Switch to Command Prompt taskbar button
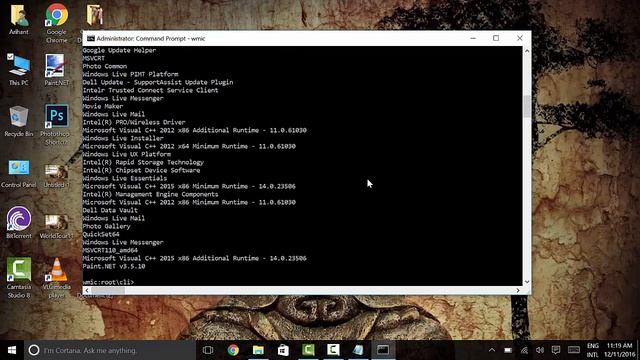This screenshot has height=360, width=640. click(383, 350)
